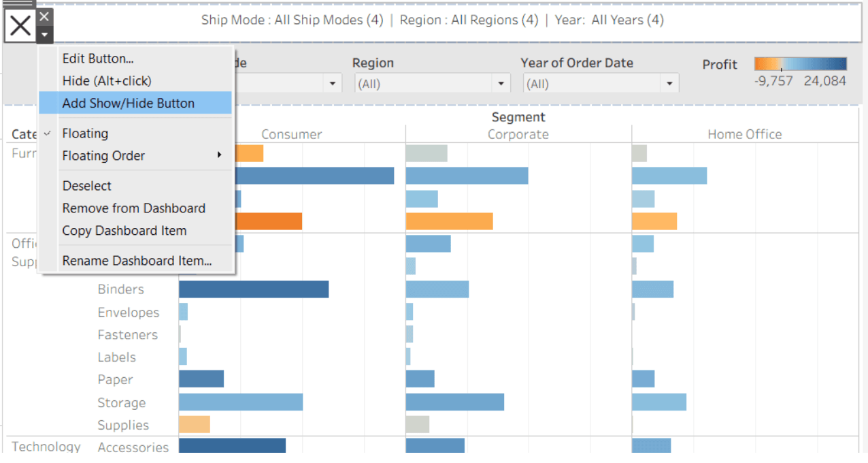
Task: Select Edit Button... from context menu
Action: (x=97, y=59)
